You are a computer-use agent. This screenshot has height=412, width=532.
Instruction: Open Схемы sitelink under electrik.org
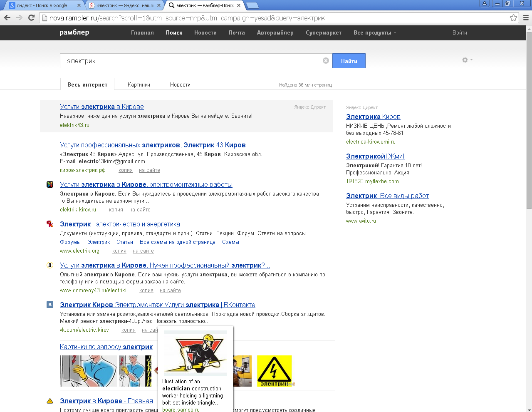(x=230, y=242)
